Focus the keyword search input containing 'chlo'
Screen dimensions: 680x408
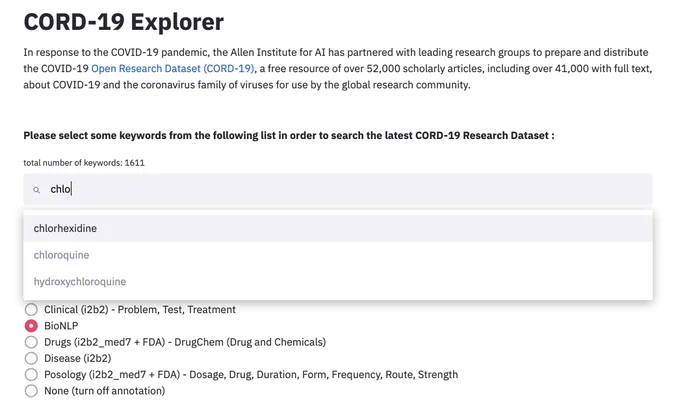tap(338, 189)
